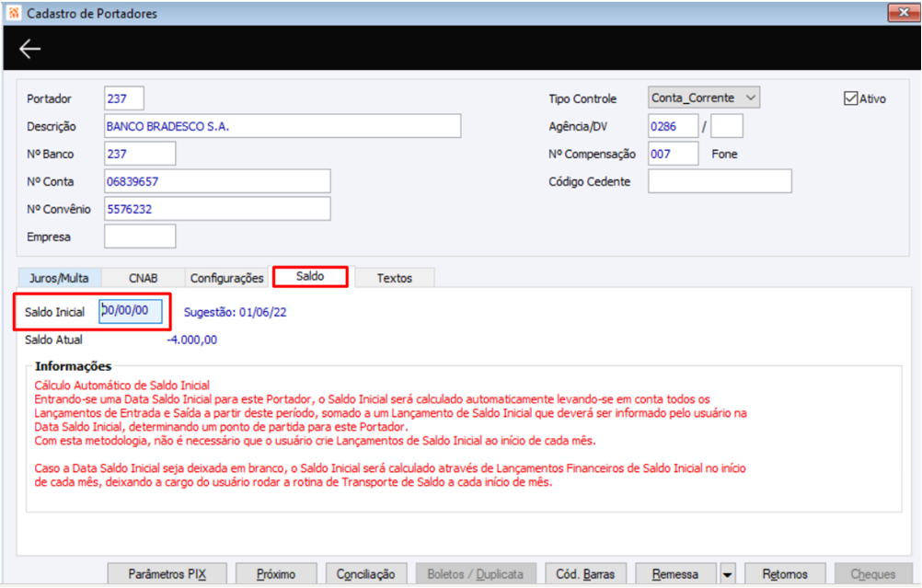The height and width of the screenshot is (588, 922).
Task: Click the Boletos / Duplicata button
Action: point(476,574)
